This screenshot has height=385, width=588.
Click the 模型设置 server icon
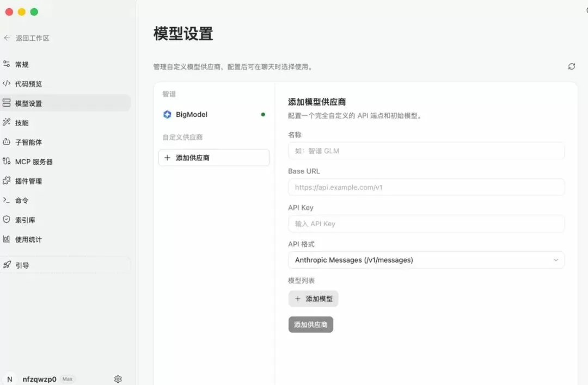[7, 103]
